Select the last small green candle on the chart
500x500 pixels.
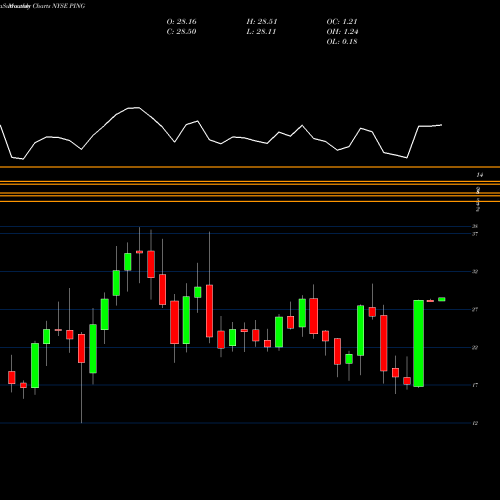[x=442, y=299]
